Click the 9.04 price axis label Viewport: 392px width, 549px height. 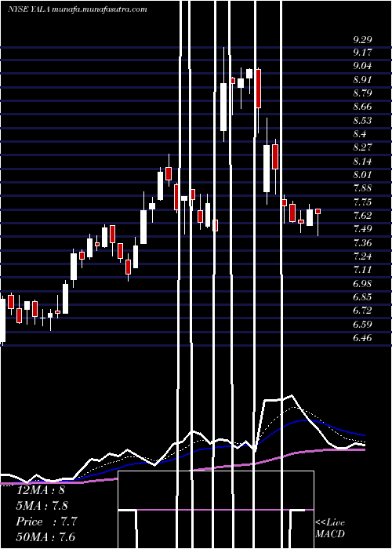pos(362,66)
